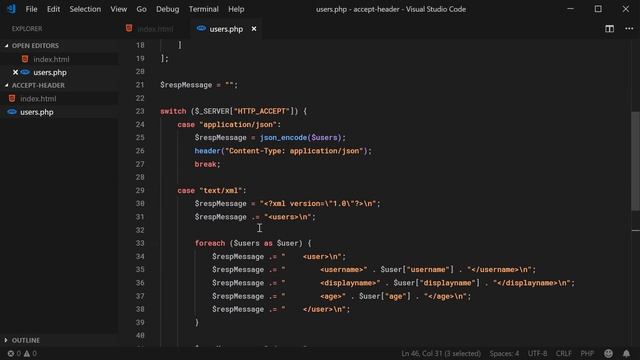Click the VS Code logo icon
The width and height of the screenshot is (640, 360).
pyautogui.click(x=11, y=9)
